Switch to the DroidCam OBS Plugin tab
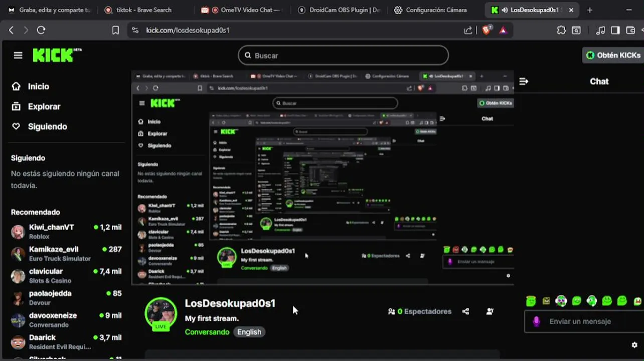The width and height of the screenshot is (644, 361). point(339,10)
